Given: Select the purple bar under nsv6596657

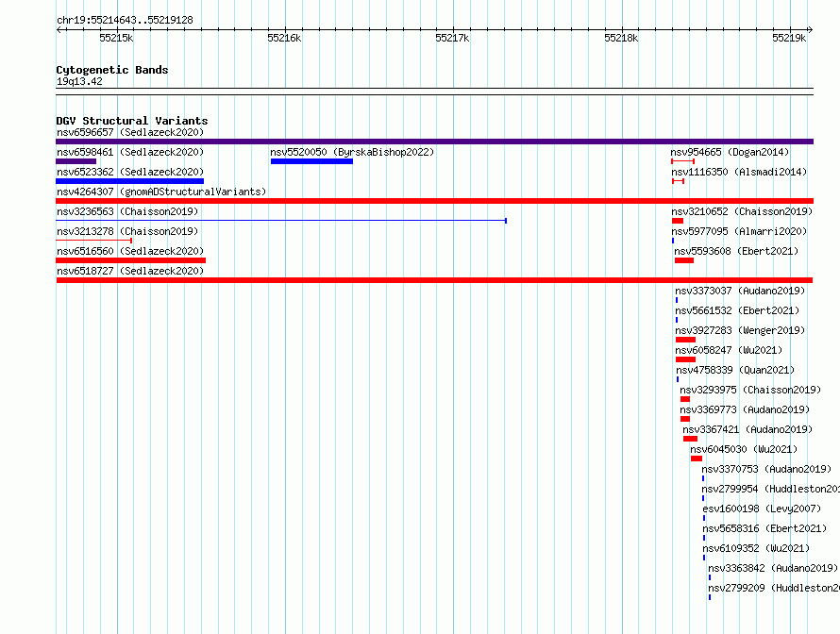Looking at the screenshot, I should pos(434,142).
